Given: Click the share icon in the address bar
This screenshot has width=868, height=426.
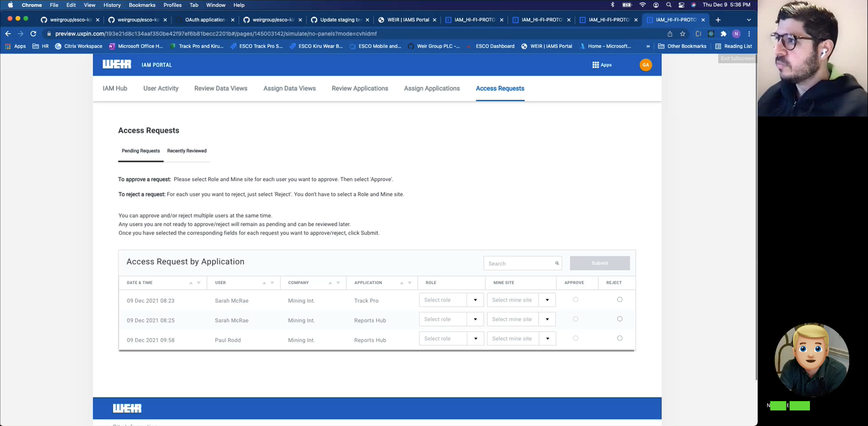Looking at the screenshot, I should [670, 34].
